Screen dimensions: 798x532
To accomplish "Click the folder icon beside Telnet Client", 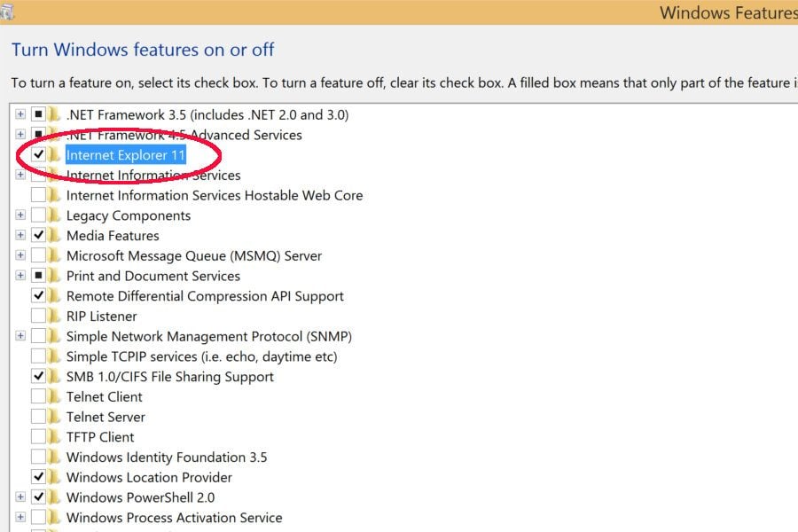I will click(x=54, y=396).
